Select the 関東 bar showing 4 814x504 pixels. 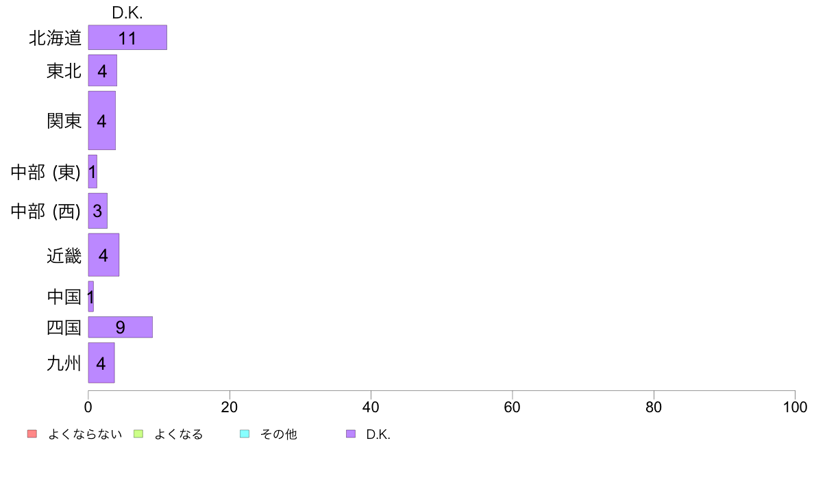pyautogui.click(x=101, y=121)
